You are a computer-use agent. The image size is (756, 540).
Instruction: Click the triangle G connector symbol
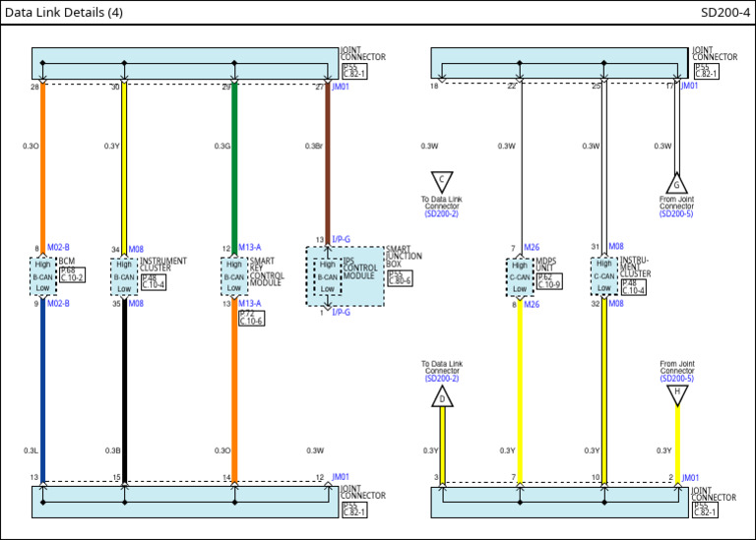[x=676, y=183]
